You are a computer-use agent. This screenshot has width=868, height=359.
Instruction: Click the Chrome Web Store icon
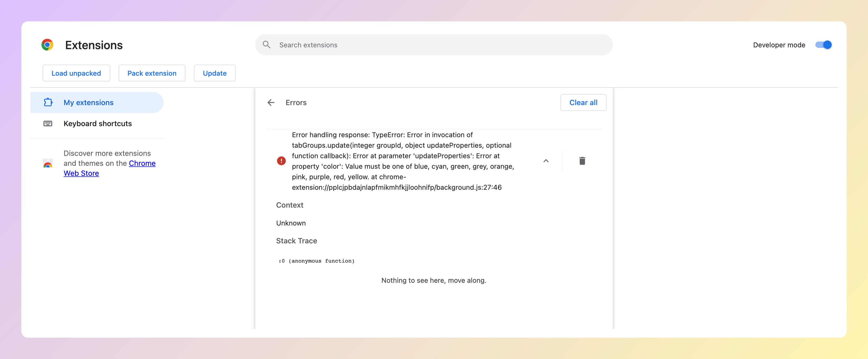tap(48, 163)
